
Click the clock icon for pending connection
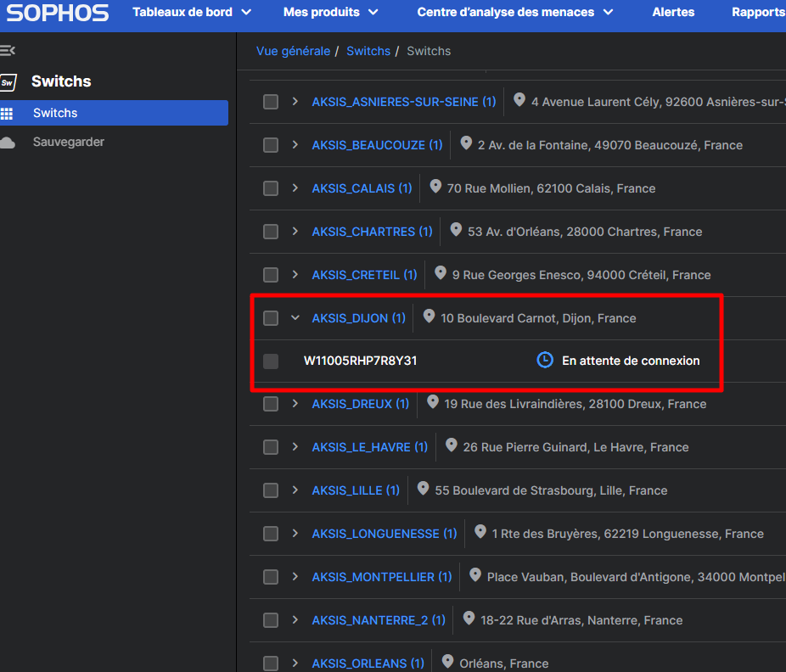click(545, 361)
